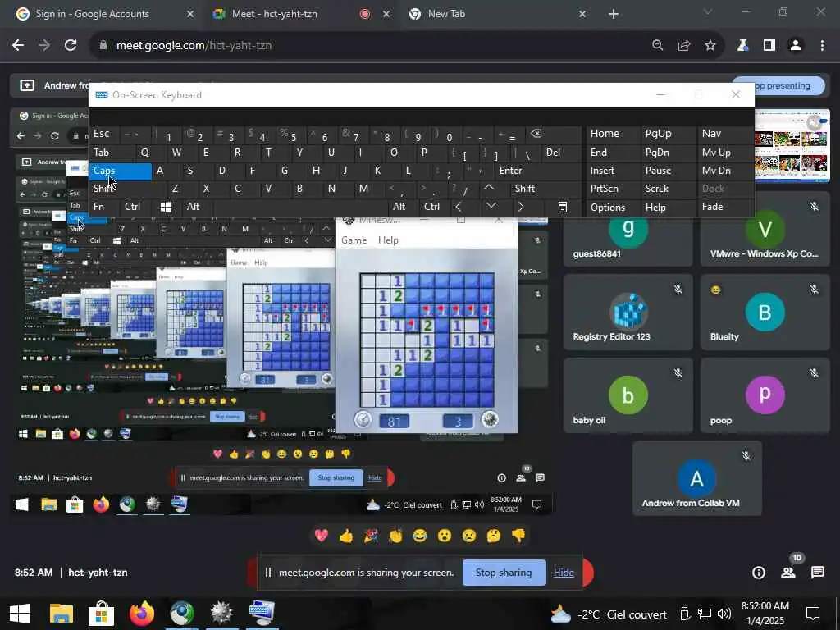Open Firefox from the taskbar
840x630 pixels.
[141, 614]
